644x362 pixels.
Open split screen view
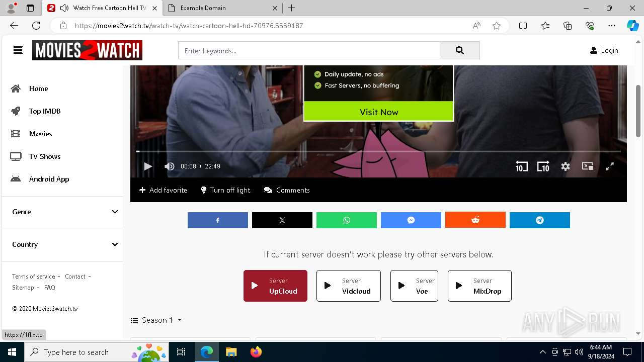523,26
